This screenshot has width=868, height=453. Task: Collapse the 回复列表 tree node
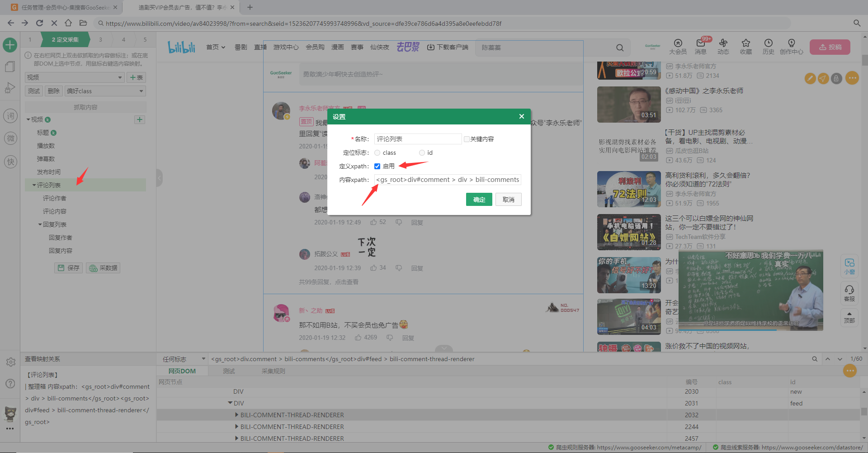40,224
